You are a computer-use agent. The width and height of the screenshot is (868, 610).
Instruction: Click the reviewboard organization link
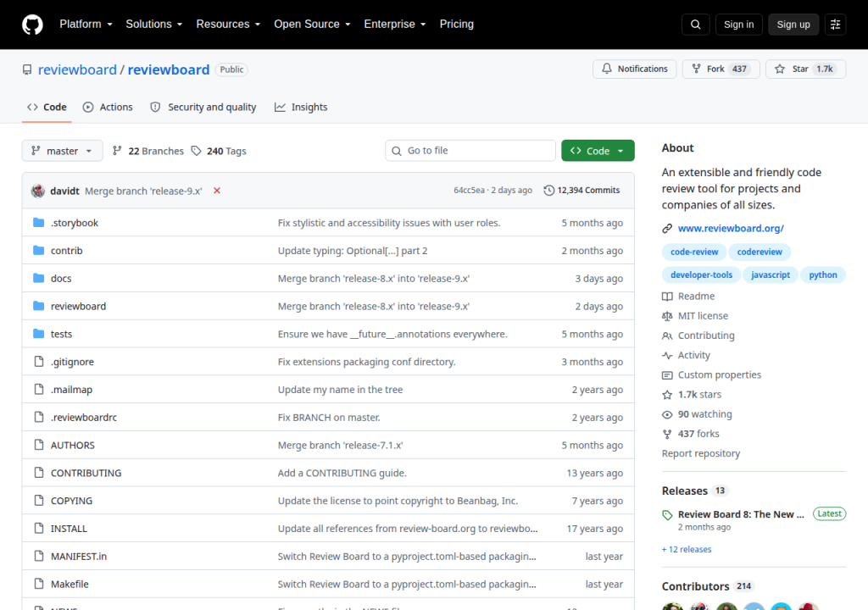pyautogui.click(x=77, y=69)
